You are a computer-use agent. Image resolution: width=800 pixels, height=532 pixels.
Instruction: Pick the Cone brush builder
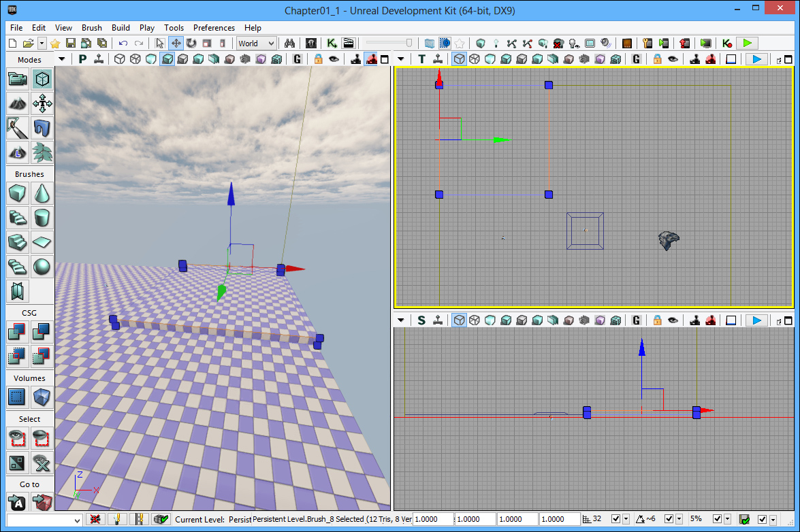(x=42, y=194)
